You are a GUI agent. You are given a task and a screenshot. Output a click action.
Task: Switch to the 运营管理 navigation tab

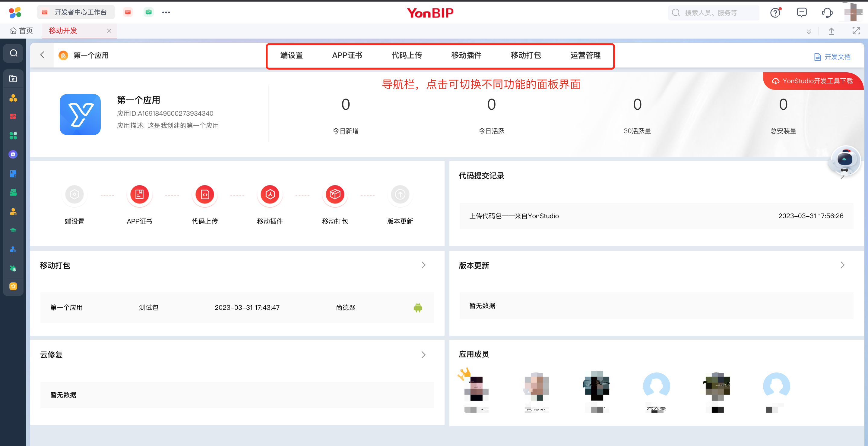click(585, 55)
